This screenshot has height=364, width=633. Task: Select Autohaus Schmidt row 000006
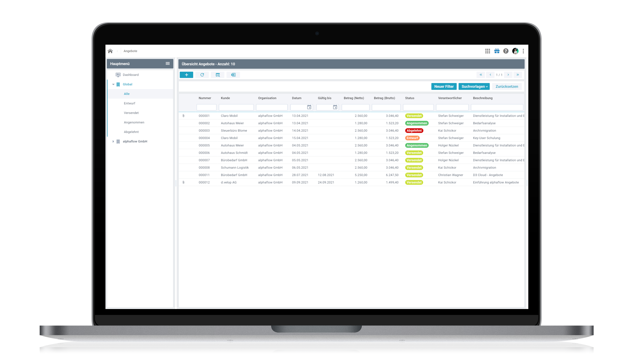coord(352,153)
